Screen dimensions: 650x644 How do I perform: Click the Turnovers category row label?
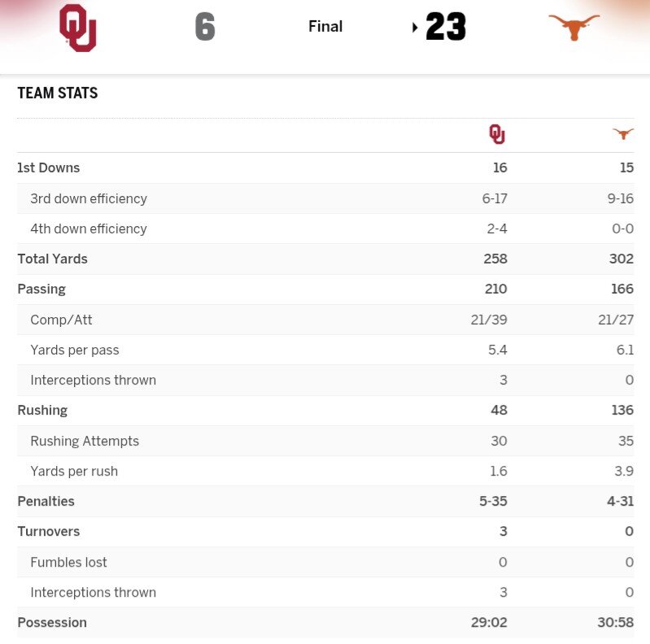coord(49,531)
